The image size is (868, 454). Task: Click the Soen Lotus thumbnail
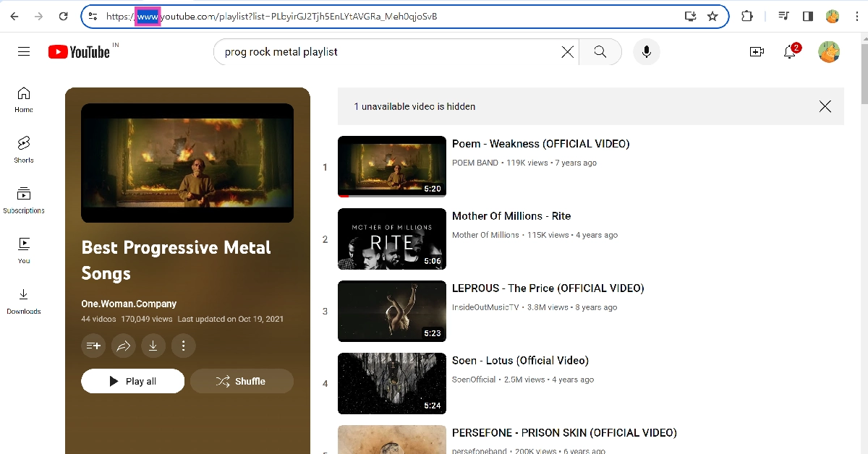click(392, 383)
